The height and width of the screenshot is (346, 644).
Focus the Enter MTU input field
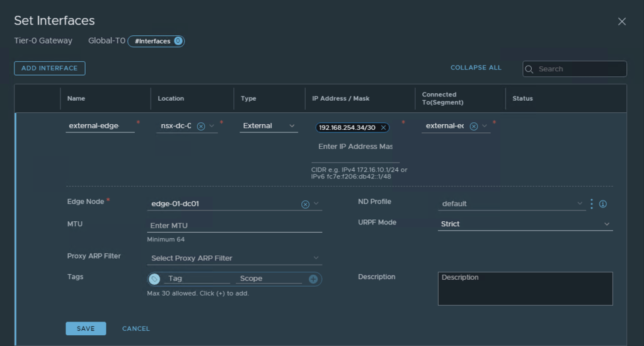[x=234, y=226]
